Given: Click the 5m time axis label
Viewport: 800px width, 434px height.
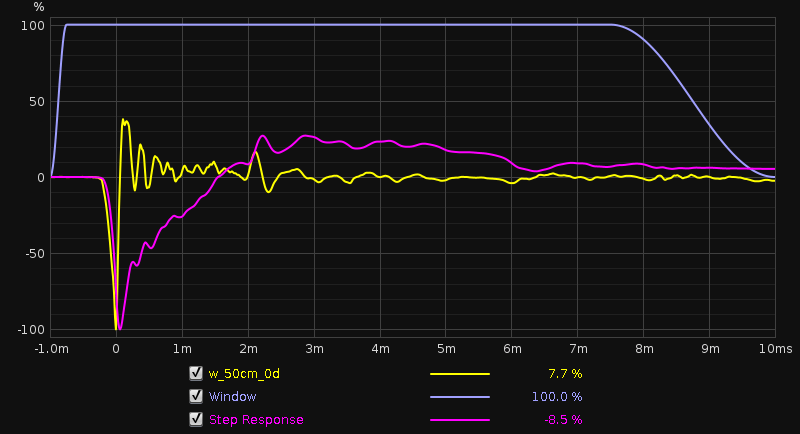Looking at the screenshot, I should click(x=446, y=349).
